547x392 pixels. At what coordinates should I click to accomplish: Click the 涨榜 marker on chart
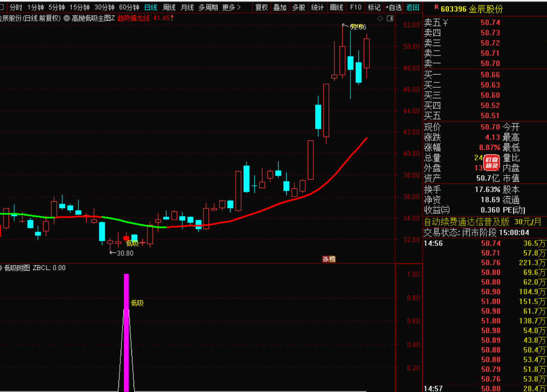[328, 259]
